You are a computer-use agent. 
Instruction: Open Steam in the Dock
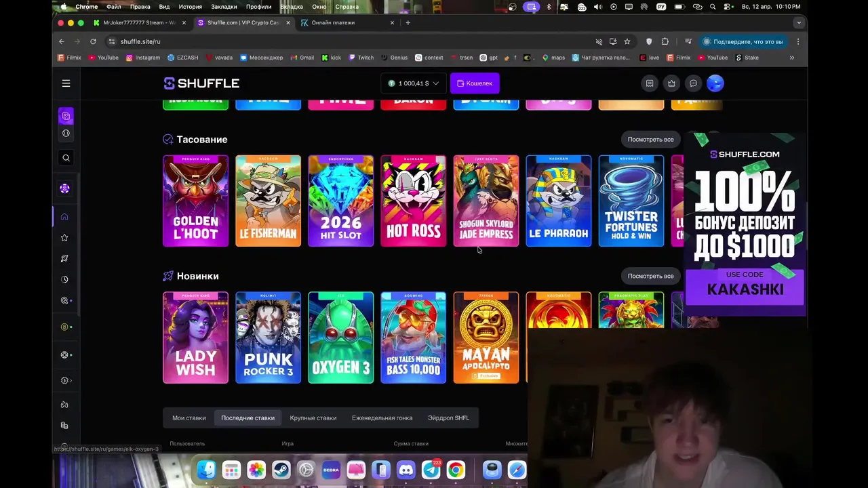[281, 470]
